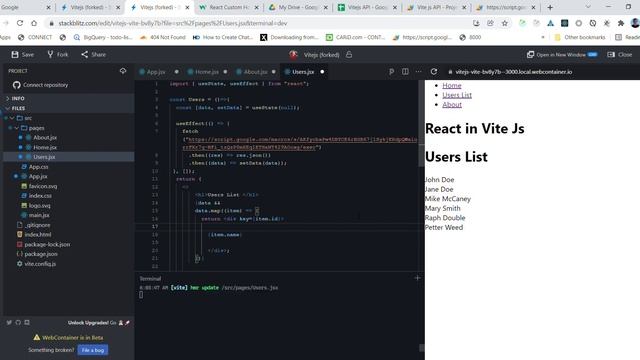Screen dimensions: 640x360
Task: Click the GitHub icon at sidebar bottom
Action: [18, 322]
